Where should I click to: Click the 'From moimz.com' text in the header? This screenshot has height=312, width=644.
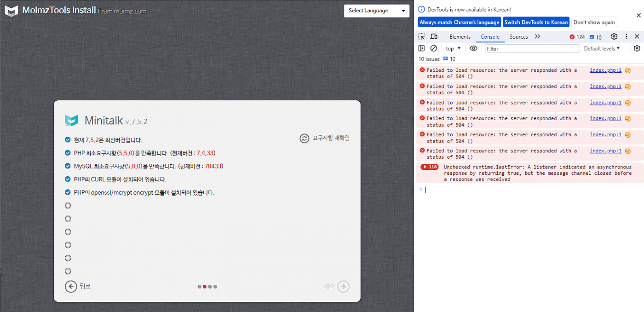(122, 11)
